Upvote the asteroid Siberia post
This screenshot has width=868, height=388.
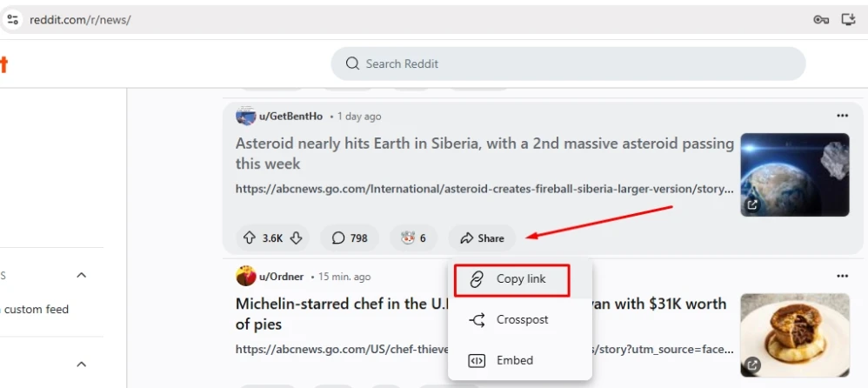point(250,237)
